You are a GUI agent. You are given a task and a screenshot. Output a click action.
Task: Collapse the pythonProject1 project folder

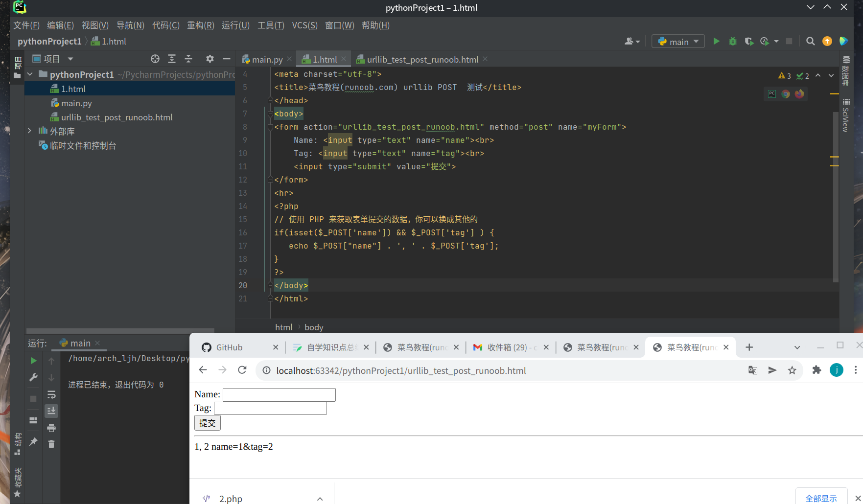[x=30, y=74]
